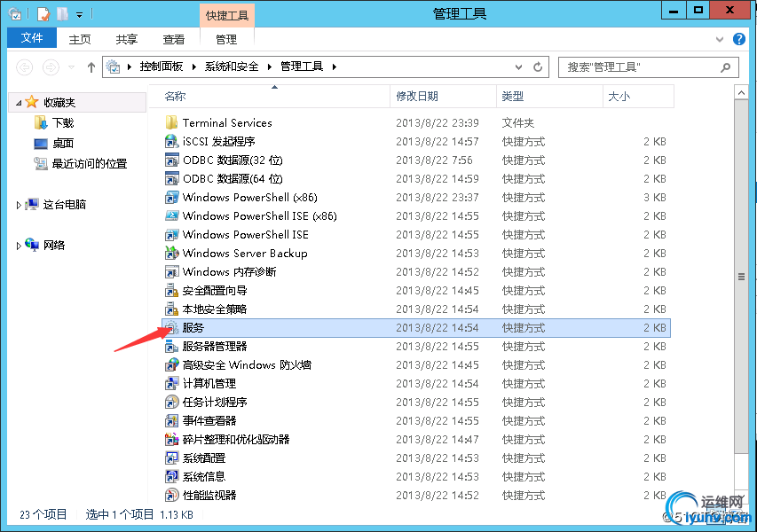The height and width of the screenshot is (532, 757).
Task: Select 桌面 in the navigation pane
Action: [63, 144]
